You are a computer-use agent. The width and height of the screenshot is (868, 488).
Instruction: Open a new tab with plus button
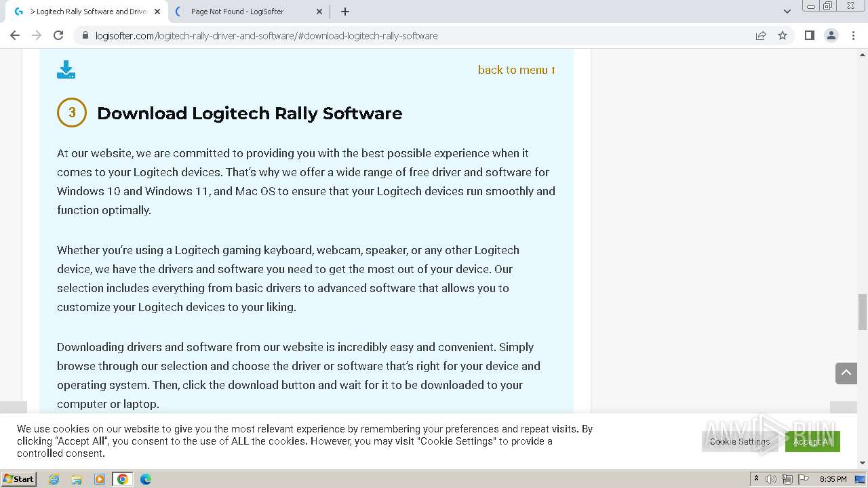tap(345, 12)
